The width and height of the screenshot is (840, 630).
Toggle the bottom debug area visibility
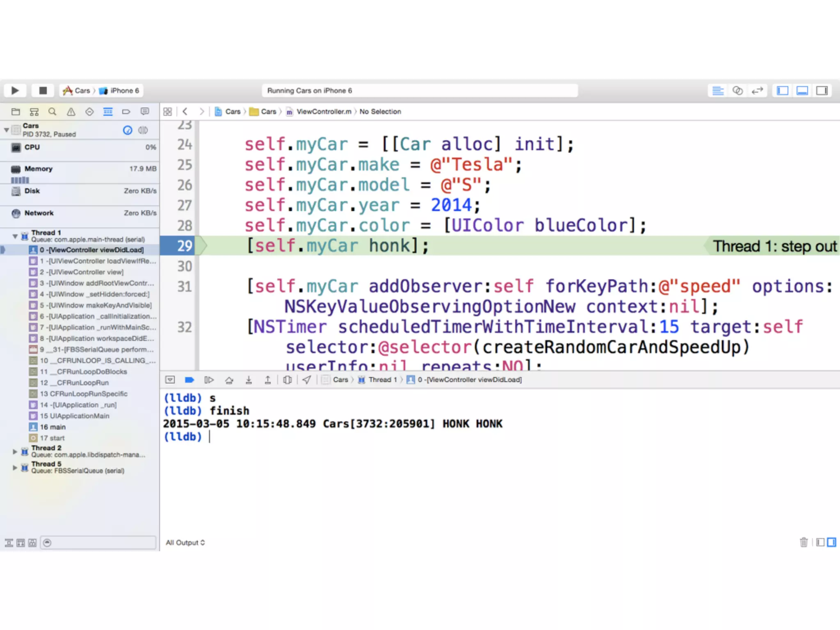pos(802,91)
